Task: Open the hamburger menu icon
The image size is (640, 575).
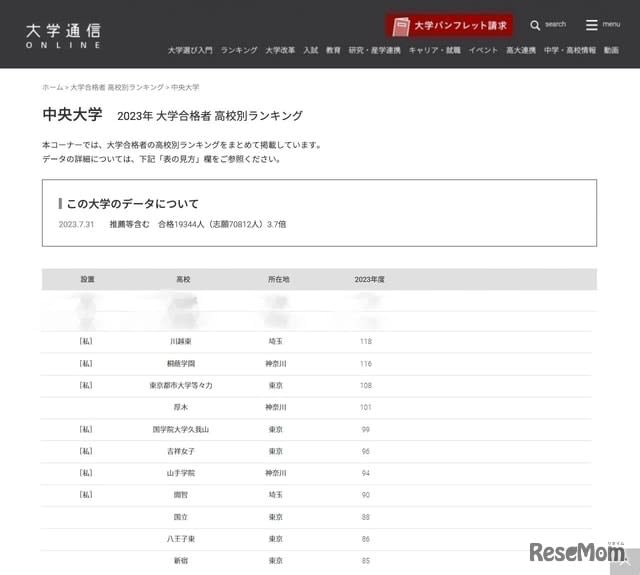Action: tap(591, 25)
